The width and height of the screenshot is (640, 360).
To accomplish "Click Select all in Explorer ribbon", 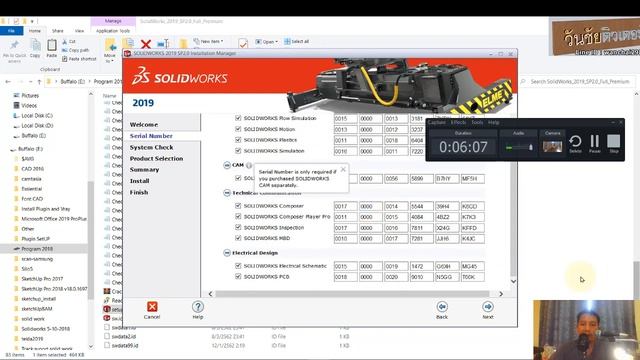I will (297, 42).
